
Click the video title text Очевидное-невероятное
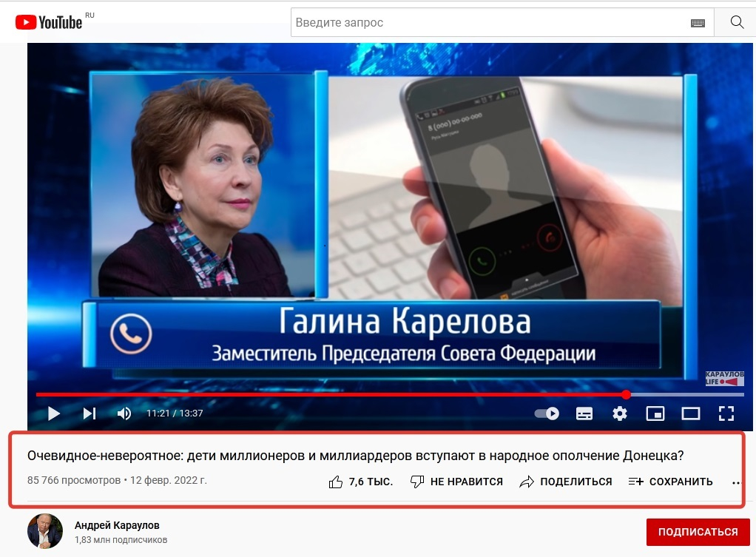click(x=355, y=455)
